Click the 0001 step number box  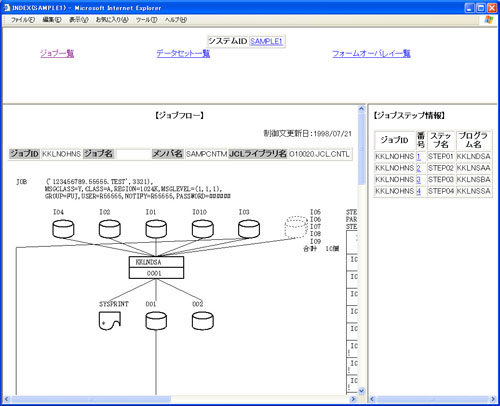pyautogui.click(x=156, y=273)
